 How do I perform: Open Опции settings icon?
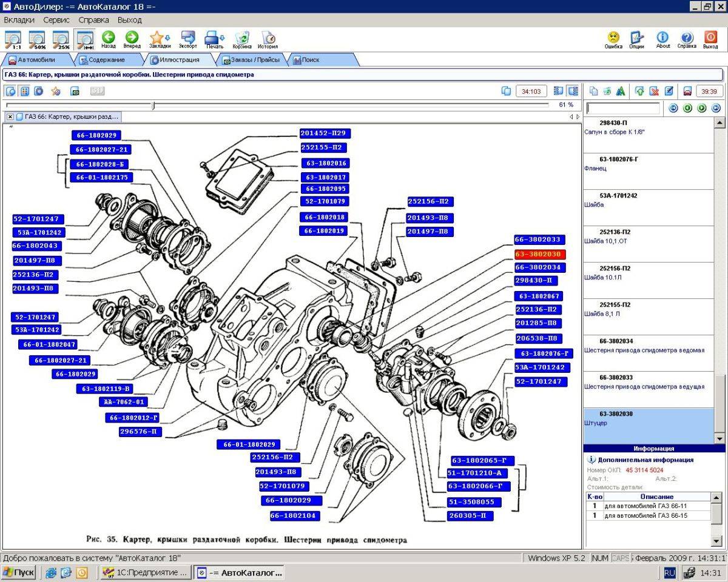(636, 40)
